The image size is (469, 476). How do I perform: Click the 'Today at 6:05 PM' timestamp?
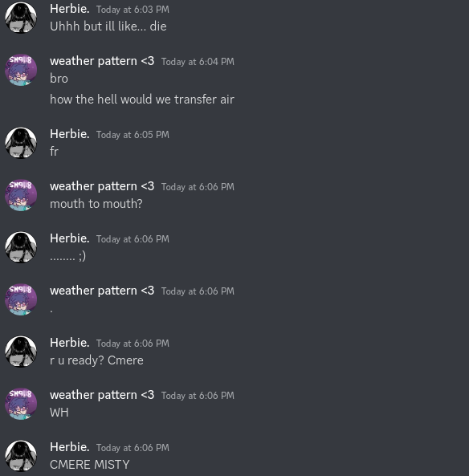[x=133, y=135]
